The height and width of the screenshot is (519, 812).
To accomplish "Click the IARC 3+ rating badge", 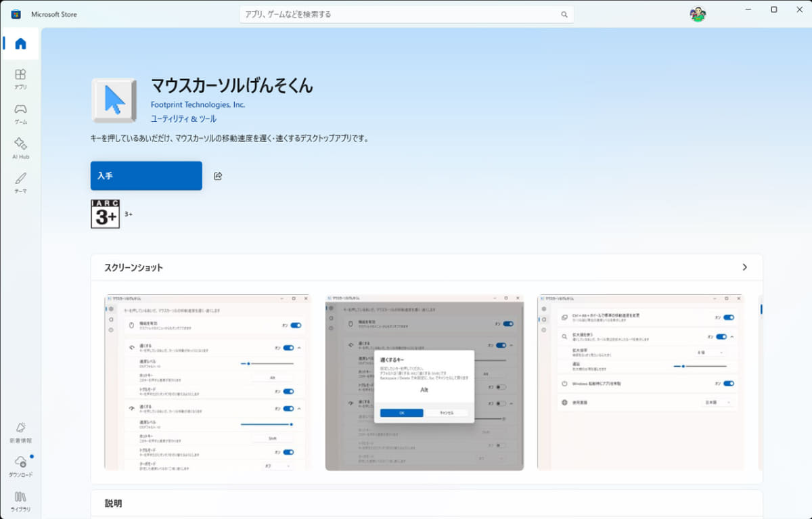I will tap(105, 214).
